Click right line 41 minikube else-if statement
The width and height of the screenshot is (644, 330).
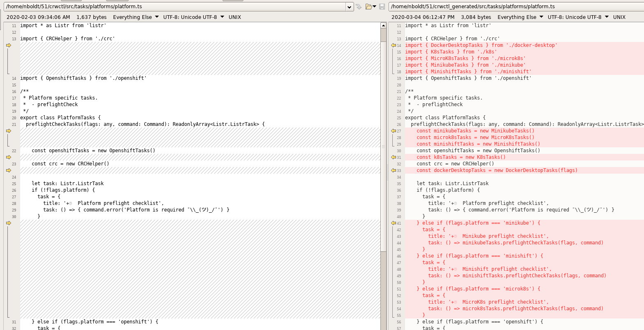click(x=478, y=223)
